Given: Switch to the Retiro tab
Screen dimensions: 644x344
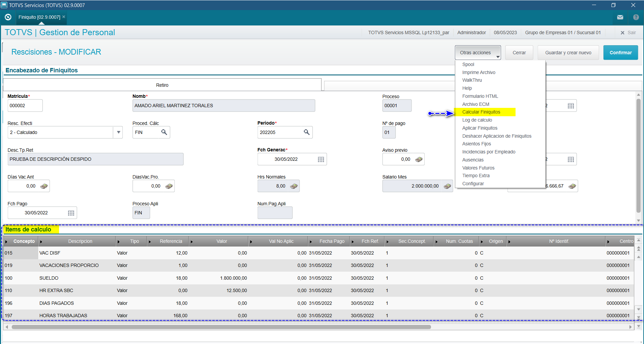Looking at the screenshot, I should pos(162,85).
